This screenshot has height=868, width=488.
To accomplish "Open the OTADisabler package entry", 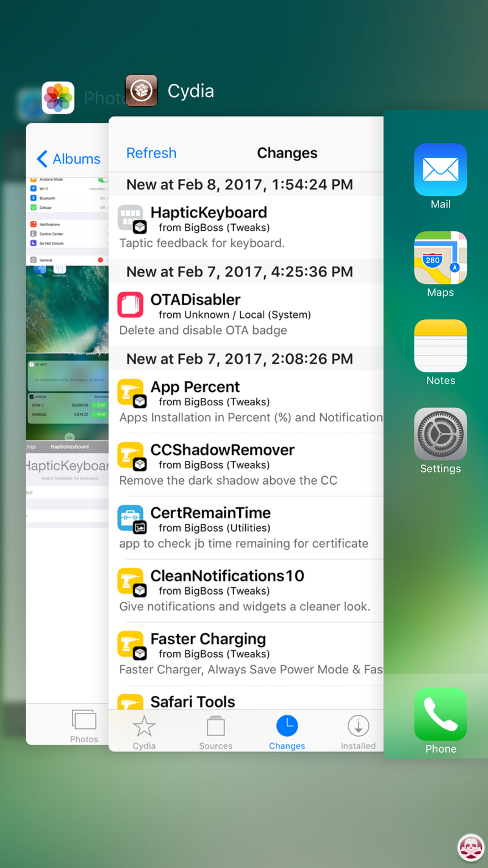I will click(x=246, y=314).
